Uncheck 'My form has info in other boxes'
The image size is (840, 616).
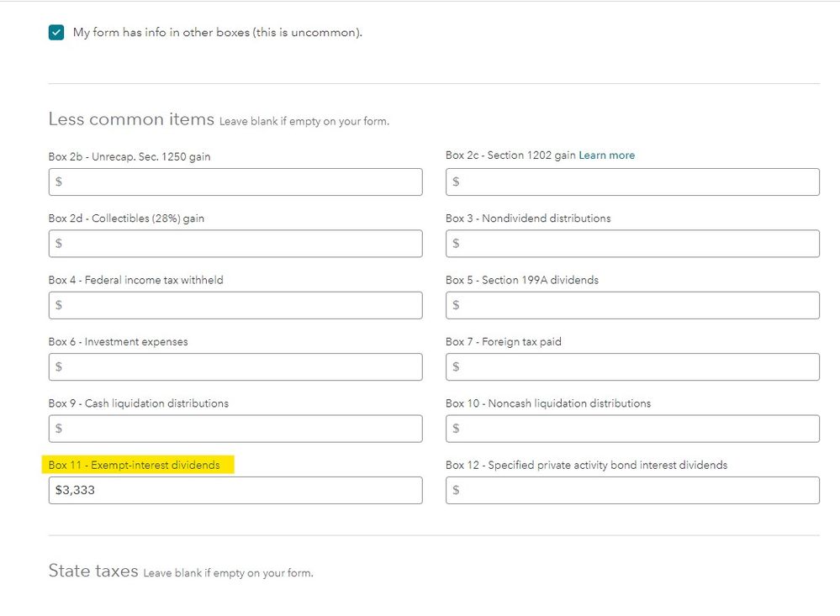[x=56, y=33]
